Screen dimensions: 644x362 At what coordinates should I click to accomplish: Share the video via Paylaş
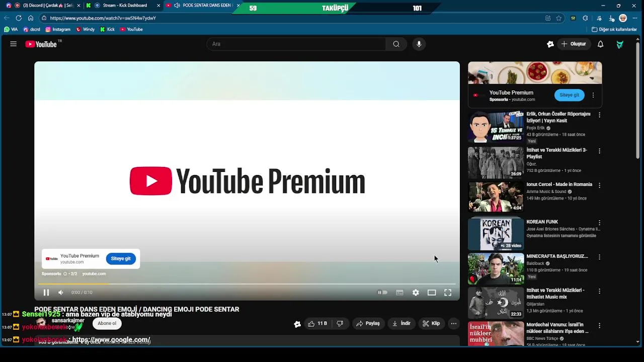(368, 324)
